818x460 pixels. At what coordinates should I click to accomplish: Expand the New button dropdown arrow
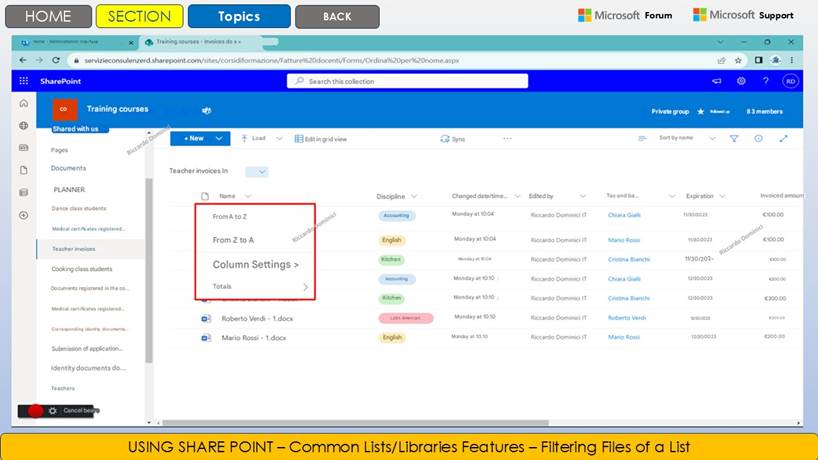pos(220,139)
